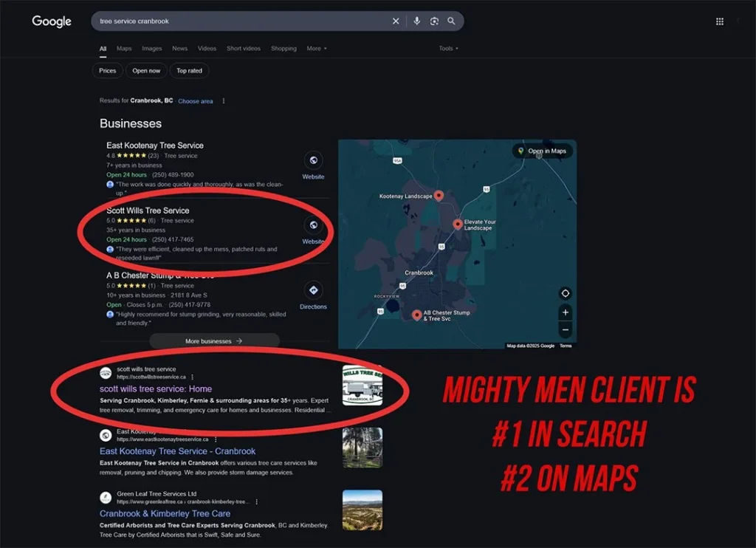Open Google Lens image search icon
The image size is (756, 548).
pos(434,21)
